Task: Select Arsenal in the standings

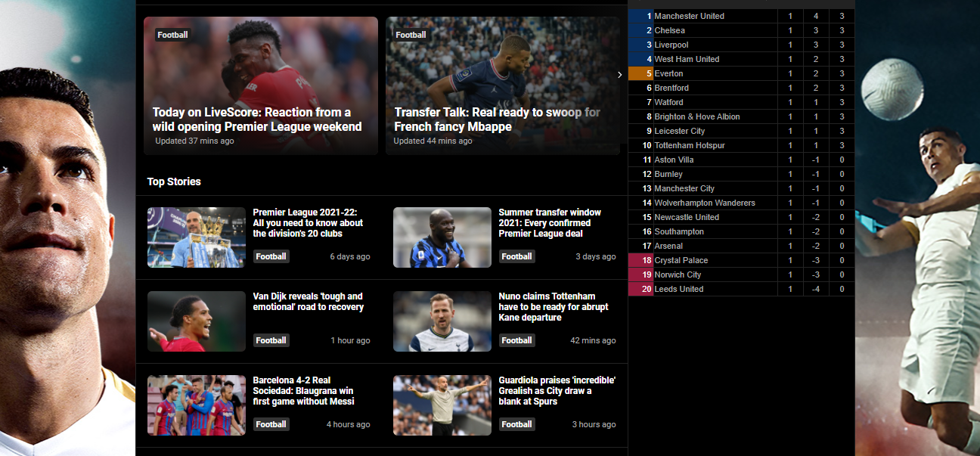Action: [x=741, y=246]
